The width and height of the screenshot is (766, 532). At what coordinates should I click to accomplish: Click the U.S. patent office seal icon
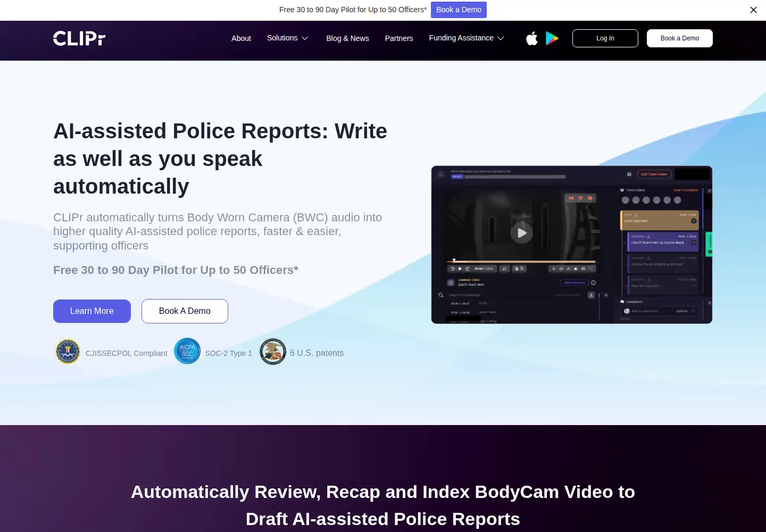click(x=273, y=352)
